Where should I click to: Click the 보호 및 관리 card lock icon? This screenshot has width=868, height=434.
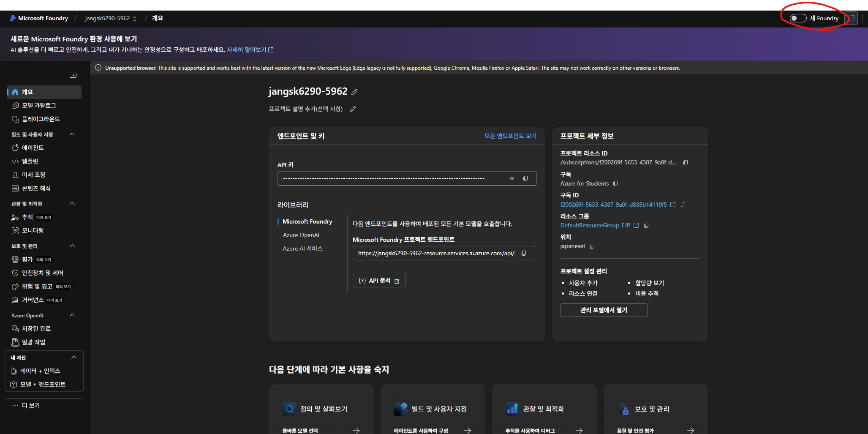[x=624, y=409]
